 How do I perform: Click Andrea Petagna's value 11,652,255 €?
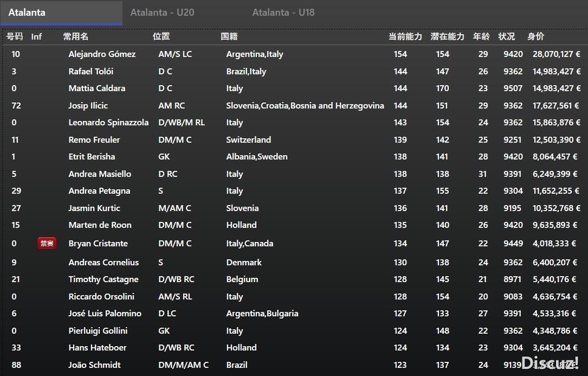[556, 191]
